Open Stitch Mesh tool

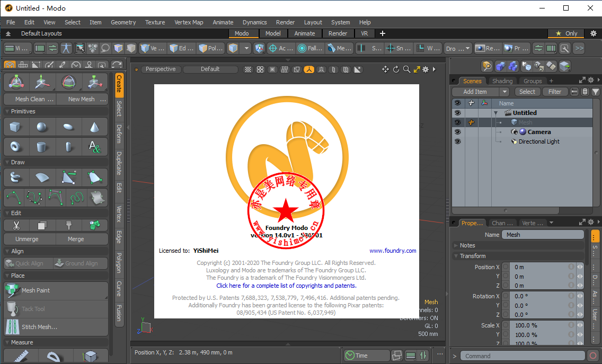tap(56, 327)
